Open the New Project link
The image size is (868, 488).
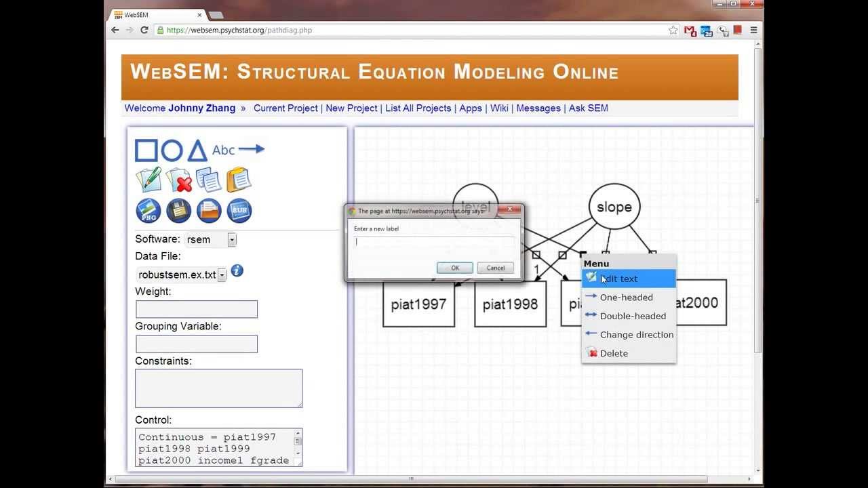pos(351,108)
